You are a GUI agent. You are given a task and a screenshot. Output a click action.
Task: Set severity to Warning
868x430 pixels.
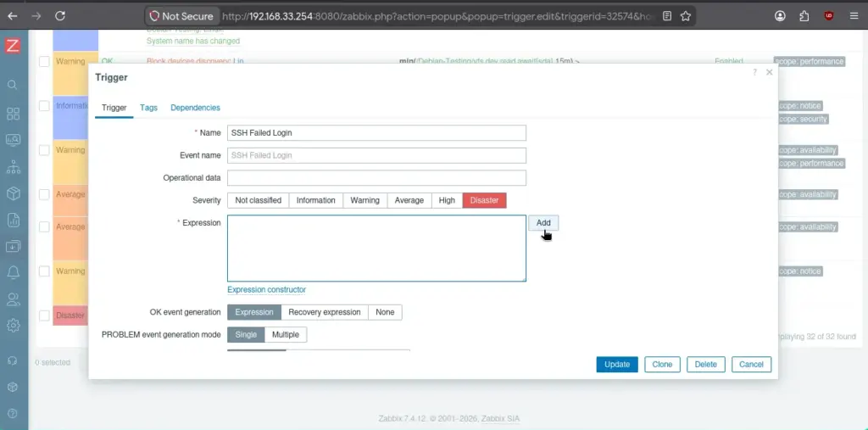(x=364, y=200)
